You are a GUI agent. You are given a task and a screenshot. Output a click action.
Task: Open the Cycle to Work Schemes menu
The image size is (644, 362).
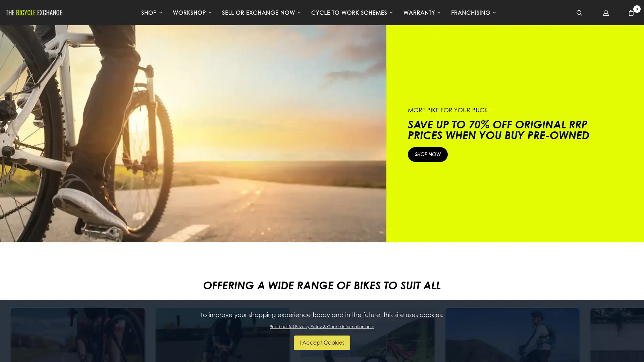pyautogui.click(x=352, y=12)
